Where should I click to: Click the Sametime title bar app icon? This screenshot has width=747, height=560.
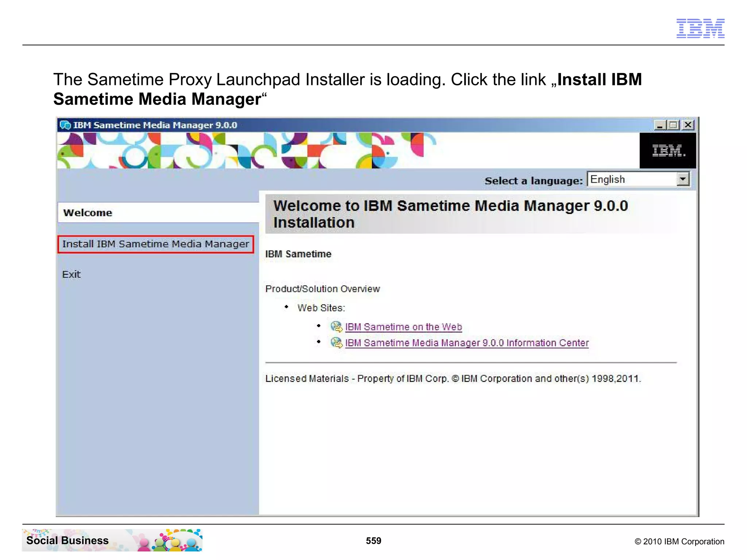point(66,125)
